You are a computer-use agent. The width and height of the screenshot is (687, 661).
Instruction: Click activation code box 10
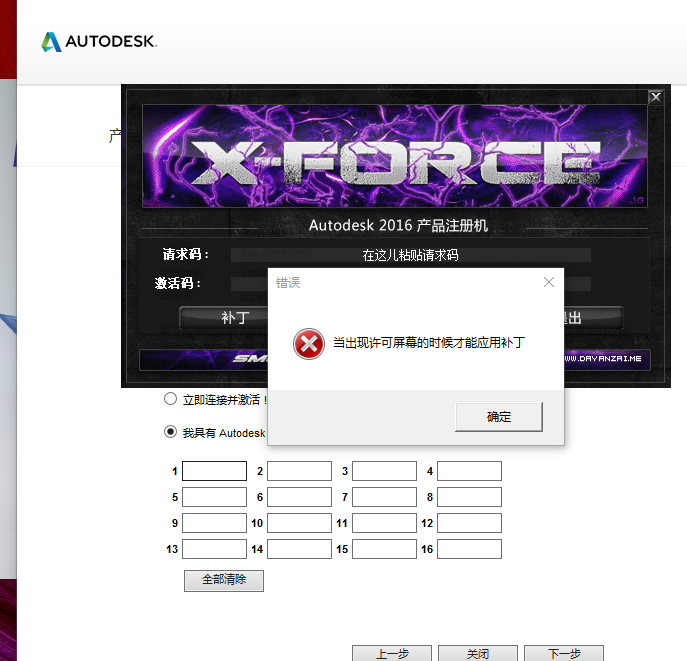pyautogui.click(x=299, y=523)
